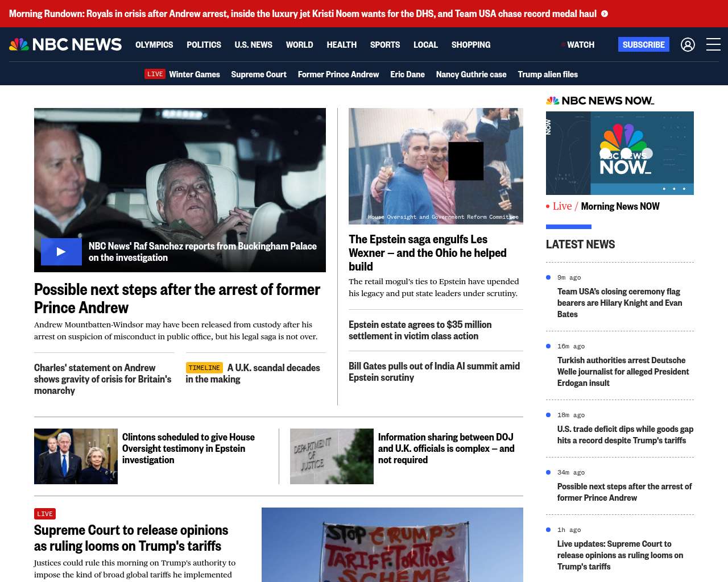Screen dimensions: 728x582
Task: Click the Clintons testimony article thumbnail
Action: [76, 456]
